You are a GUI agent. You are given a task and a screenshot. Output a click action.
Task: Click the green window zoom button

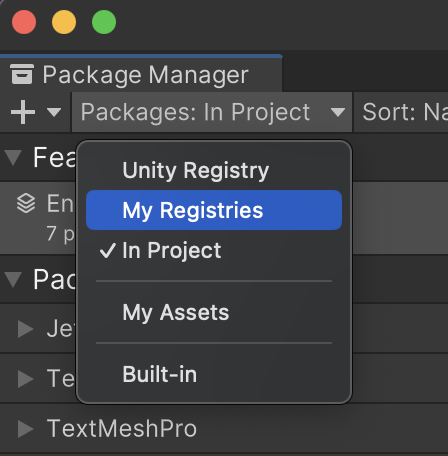(x=104, y=22)
